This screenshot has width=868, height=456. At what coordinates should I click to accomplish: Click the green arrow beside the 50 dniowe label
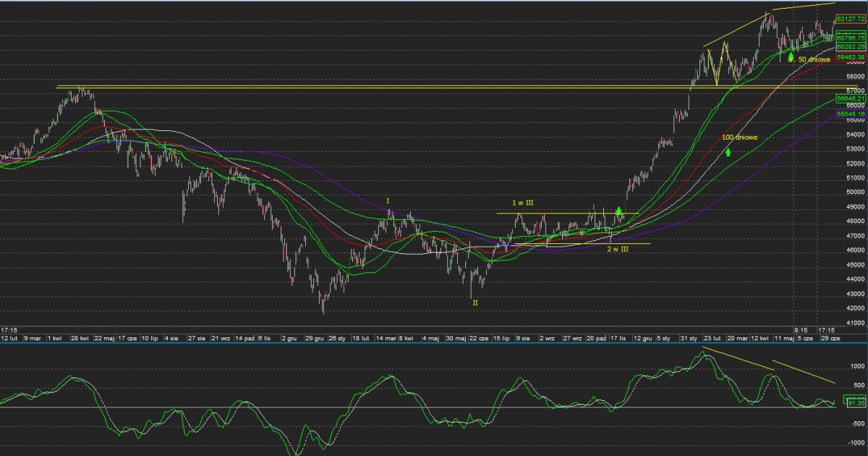click(791, 56)
